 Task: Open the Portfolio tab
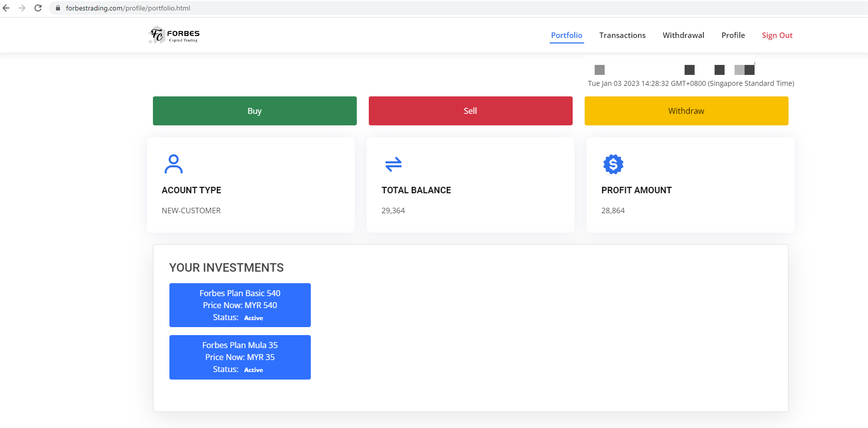(x=566, y=35)
